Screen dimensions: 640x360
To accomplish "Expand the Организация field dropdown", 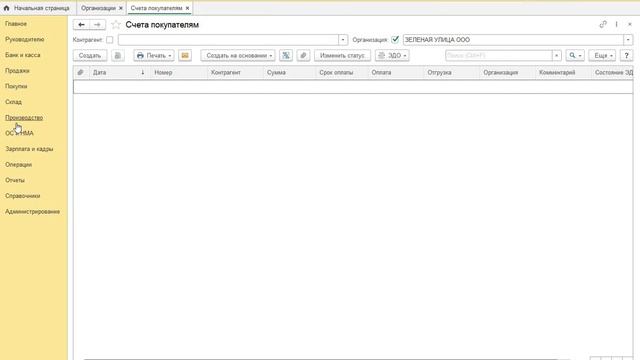I will click(628, 40).
